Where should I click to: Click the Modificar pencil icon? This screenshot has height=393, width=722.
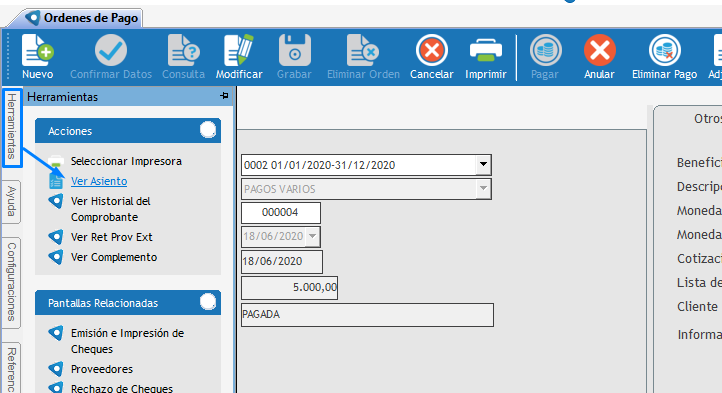[x=239, y=50]
